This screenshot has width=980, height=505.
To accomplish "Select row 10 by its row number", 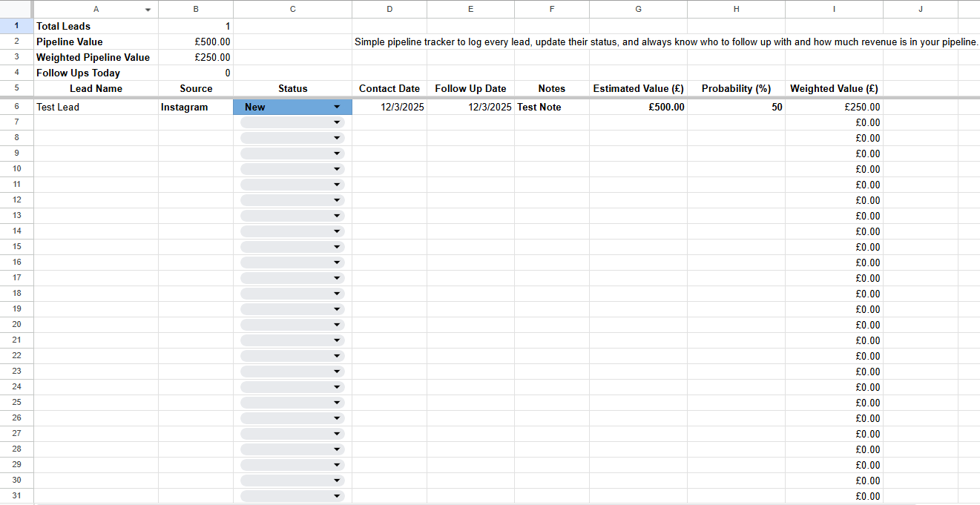I will [16, 168].
